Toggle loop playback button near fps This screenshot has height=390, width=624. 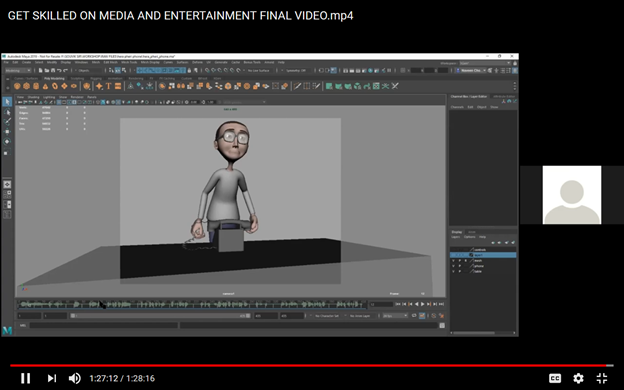click(x=414, y=316)
